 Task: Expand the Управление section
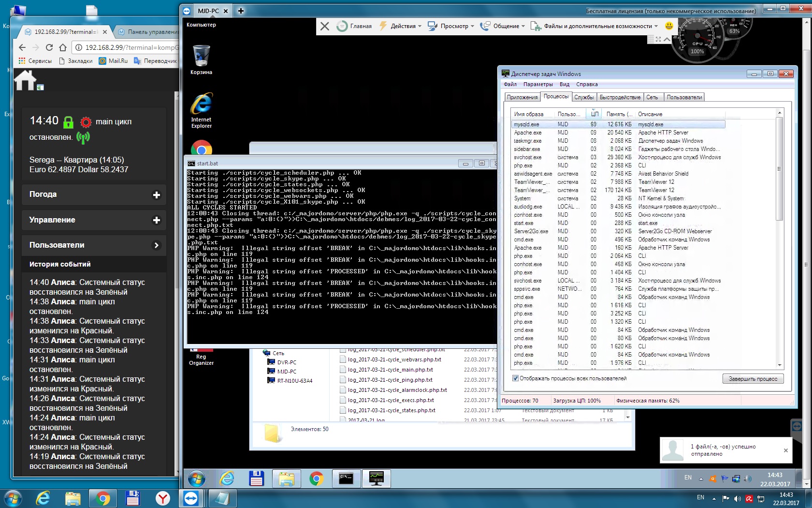tap(156, 220)
